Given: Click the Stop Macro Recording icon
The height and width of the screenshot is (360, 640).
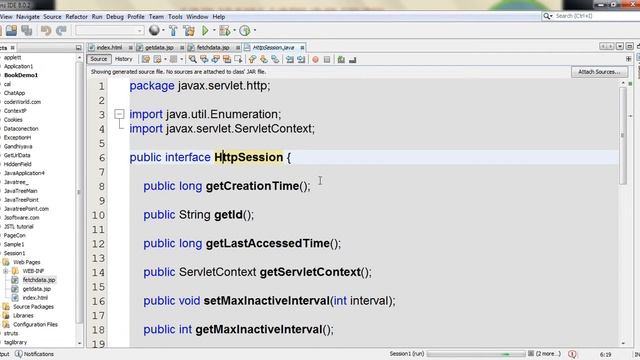Looking at the screenshot, I should pos(327,60).
